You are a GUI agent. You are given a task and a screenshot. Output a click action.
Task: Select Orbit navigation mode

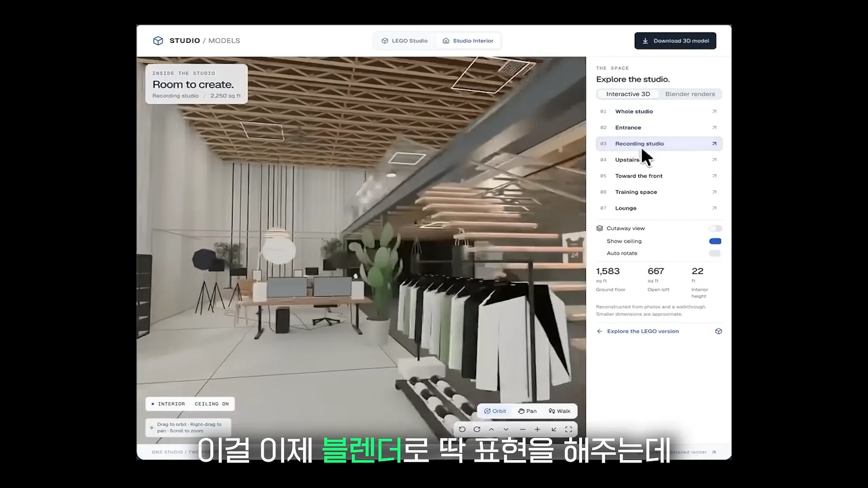pyautogui.click(x=495, y=411)
